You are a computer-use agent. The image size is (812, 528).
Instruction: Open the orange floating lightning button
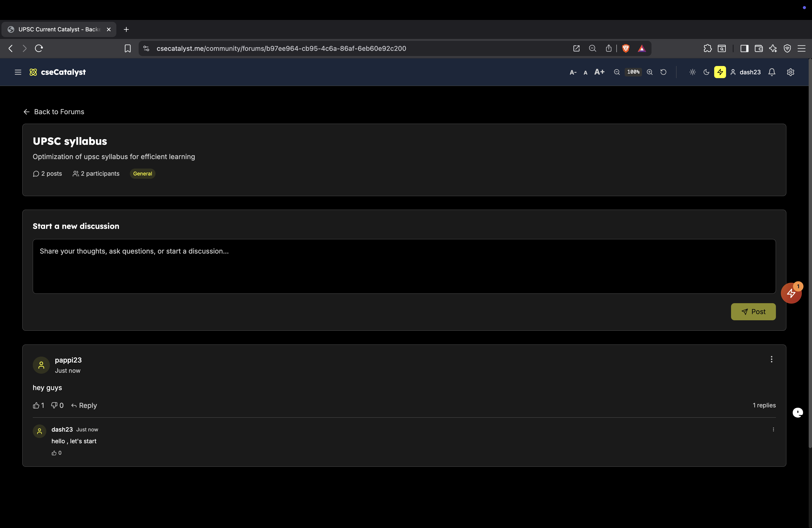791,293
